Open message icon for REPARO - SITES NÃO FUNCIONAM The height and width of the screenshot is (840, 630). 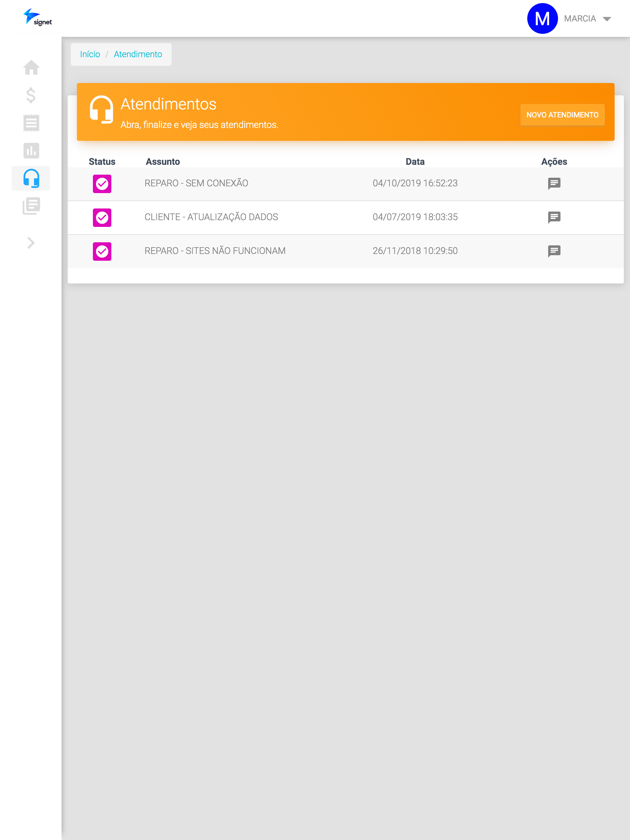[x=554, y=251]
